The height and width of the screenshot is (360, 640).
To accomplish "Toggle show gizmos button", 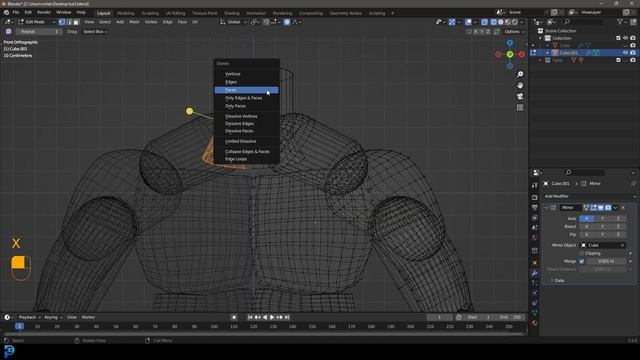I will point(452,22).
